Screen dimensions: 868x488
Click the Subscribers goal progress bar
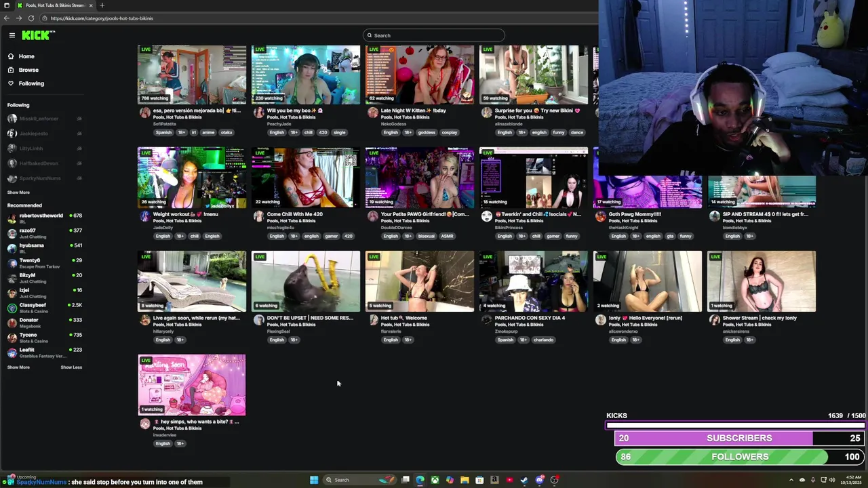739,438
